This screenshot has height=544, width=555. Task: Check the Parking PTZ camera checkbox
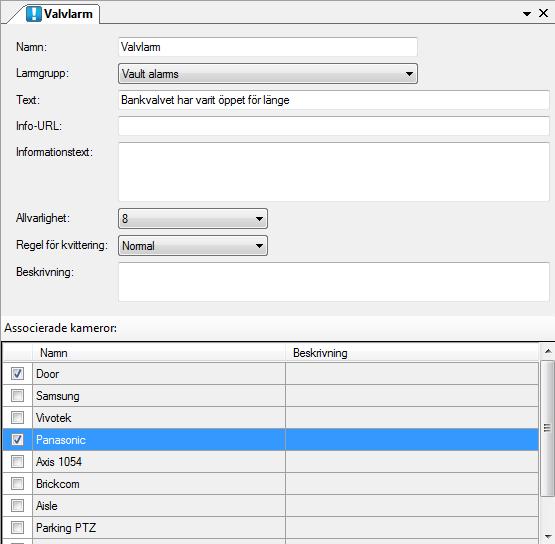point(17,527)
